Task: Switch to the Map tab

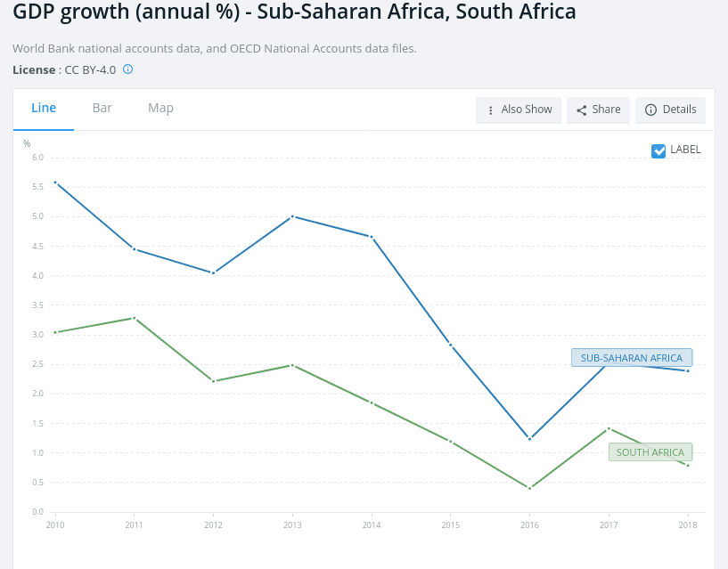Action: point(160,108)
